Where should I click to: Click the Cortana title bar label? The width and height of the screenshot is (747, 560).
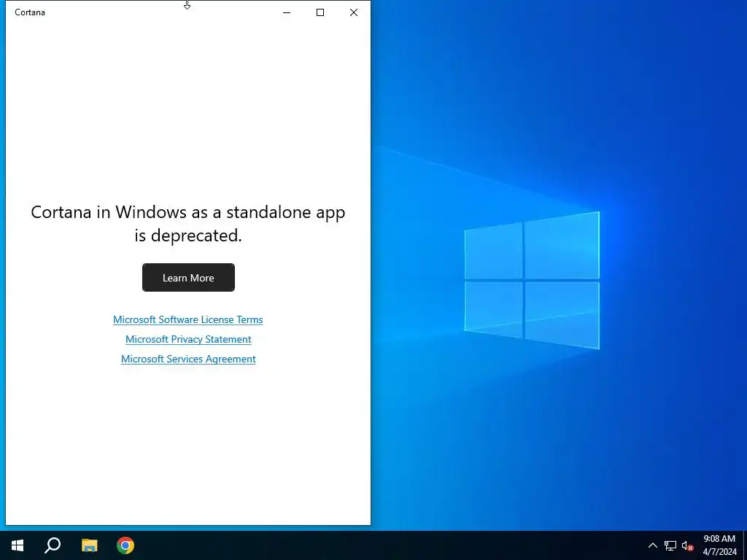30,12
